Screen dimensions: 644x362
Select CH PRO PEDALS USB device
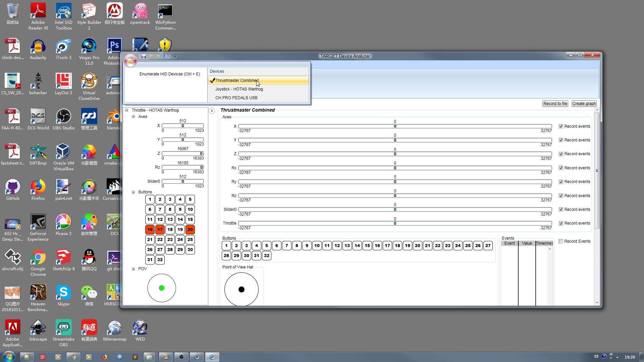[x=258, y=98]
